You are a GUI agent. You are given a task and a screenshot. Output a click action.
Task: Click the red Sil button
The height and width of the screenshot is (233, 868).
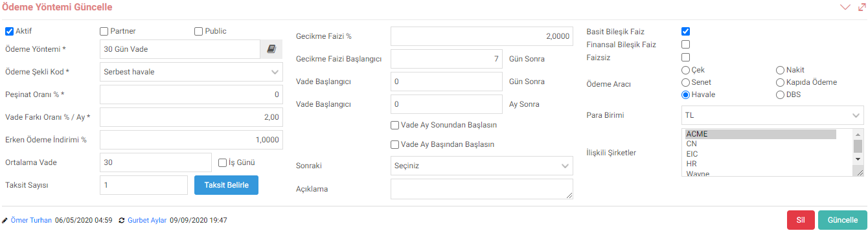pyautogui.click(x=801, y=220)
